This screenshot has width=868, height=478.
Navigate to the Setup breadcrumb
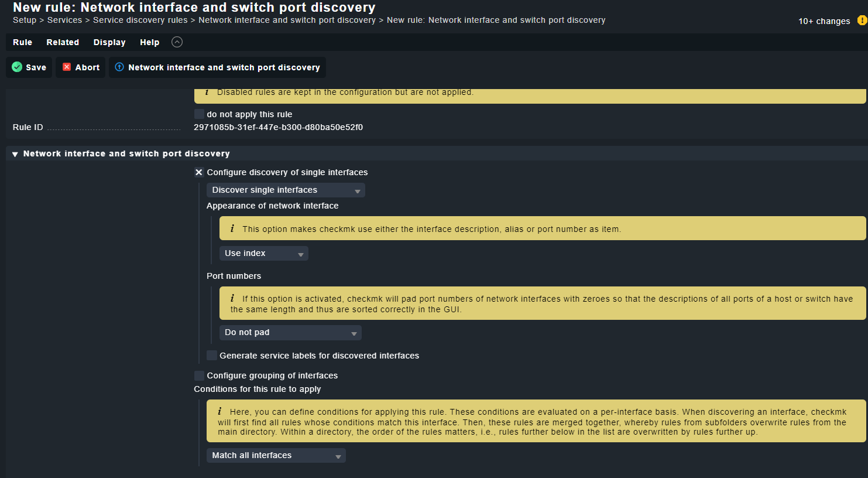tap(25, 20)
